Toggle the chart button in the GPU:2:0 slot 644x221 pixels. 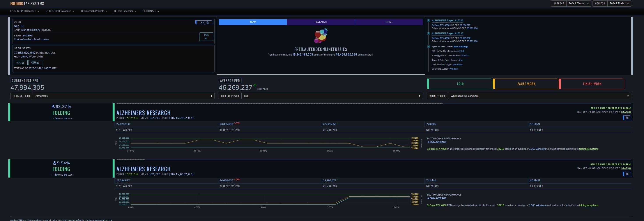627,174
